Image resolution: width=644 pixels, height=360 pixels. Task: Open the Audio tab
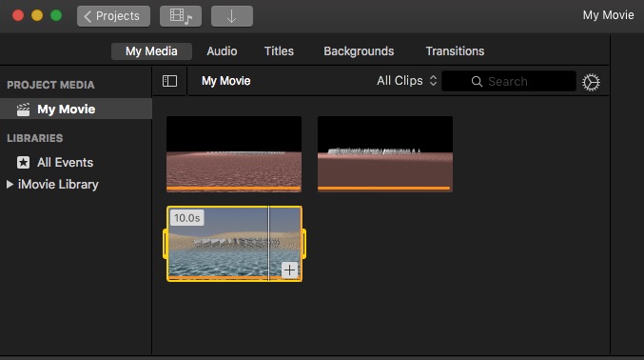(x=222, y=51)
